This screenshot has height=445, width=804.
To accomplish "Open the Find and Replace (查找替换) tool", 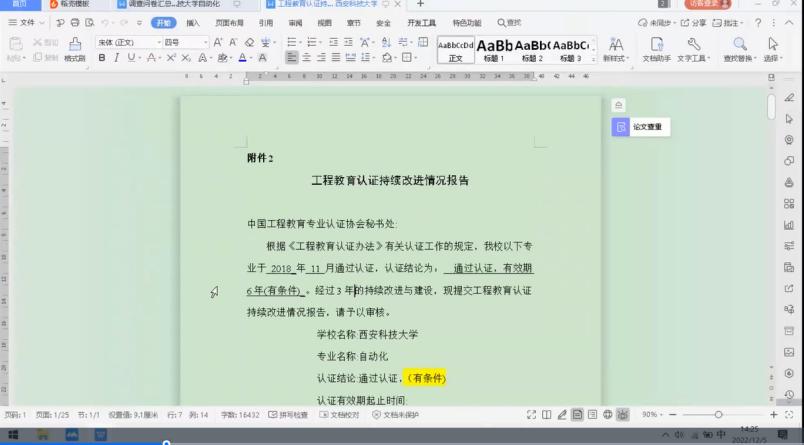I will click(740, 45).
